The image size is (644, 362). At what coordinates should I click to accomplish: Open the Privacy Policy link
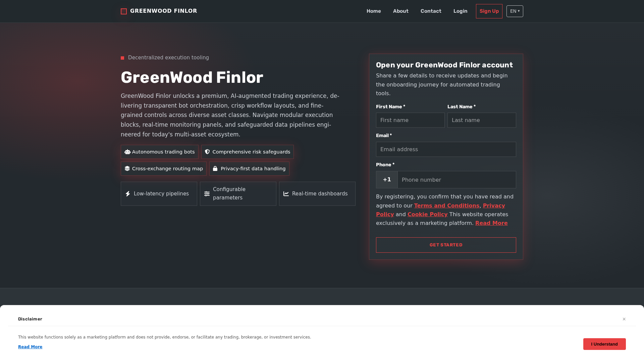click(x=494, y=206)
